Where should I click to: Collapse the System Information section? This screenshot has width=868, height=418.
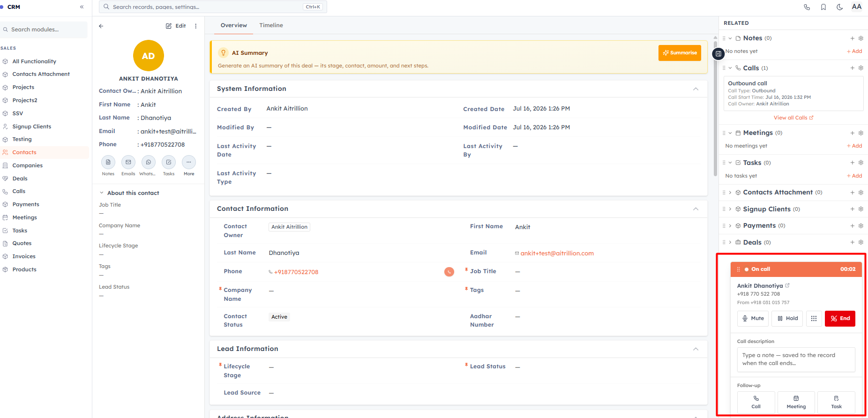[696, 89]
